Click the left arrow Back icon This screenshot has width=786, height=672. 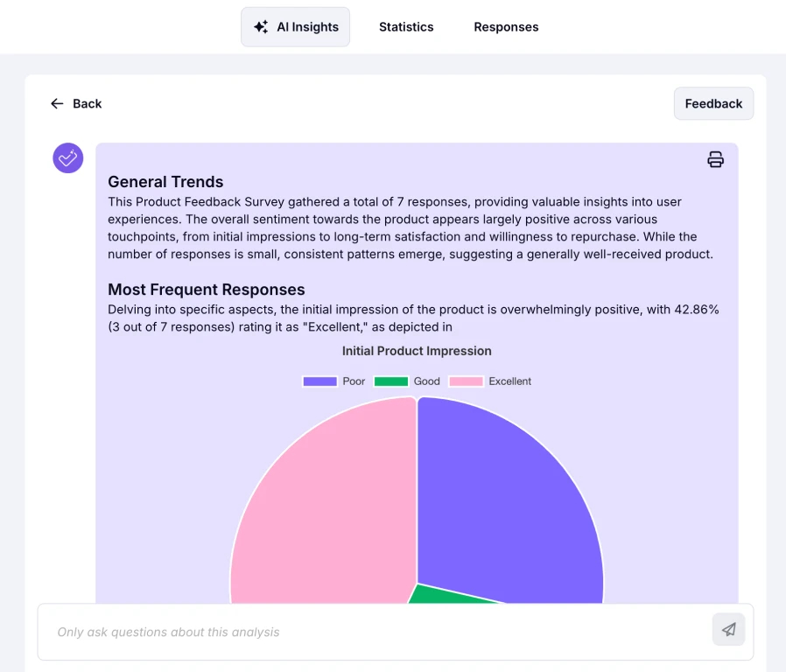tap(58, 103)
